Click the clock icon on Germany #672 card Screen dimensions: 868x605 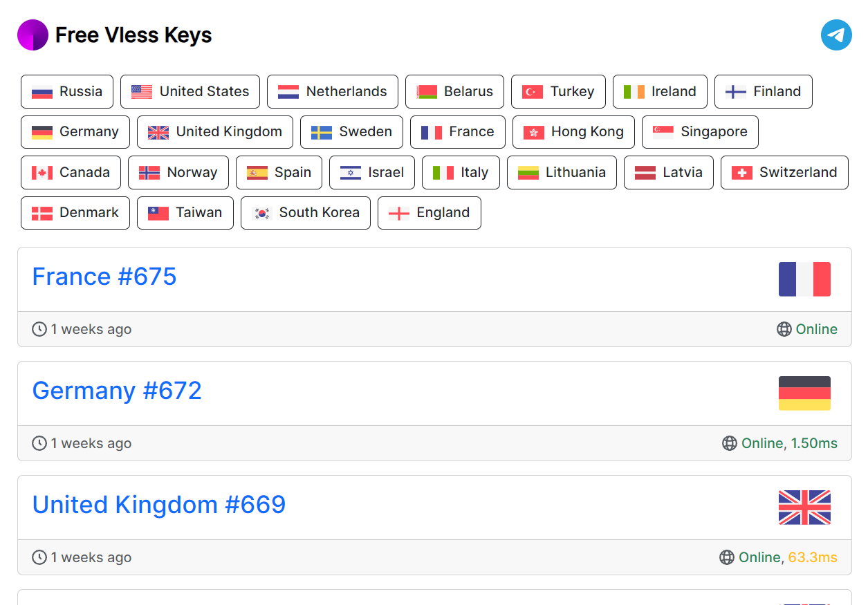[39, 443]
